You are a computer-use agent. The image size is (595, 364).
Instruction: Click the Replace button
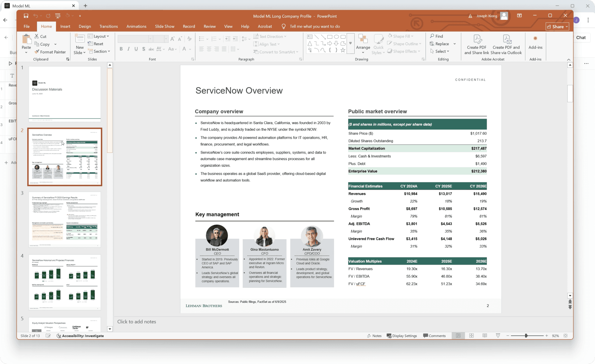[x=439, y=44]
